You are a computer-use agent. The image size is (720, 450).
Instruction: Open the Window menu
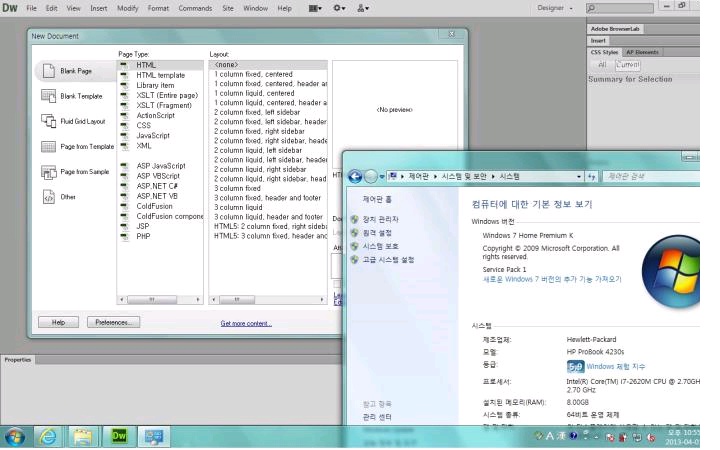(x=255, y=8)
